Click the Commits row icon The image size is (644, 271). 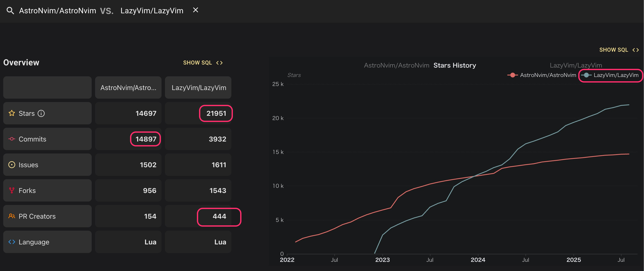pos(12,139)
